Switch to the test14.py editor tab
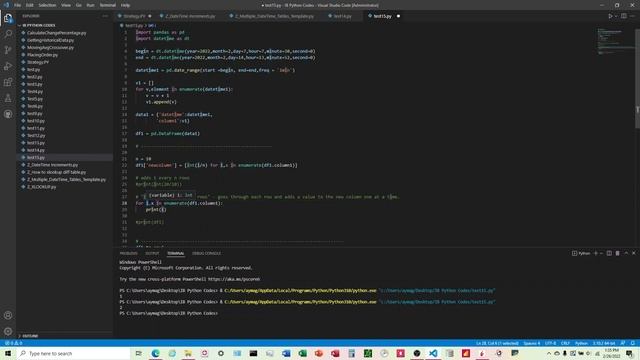This screenshot has width=640, height=360. 342,16
